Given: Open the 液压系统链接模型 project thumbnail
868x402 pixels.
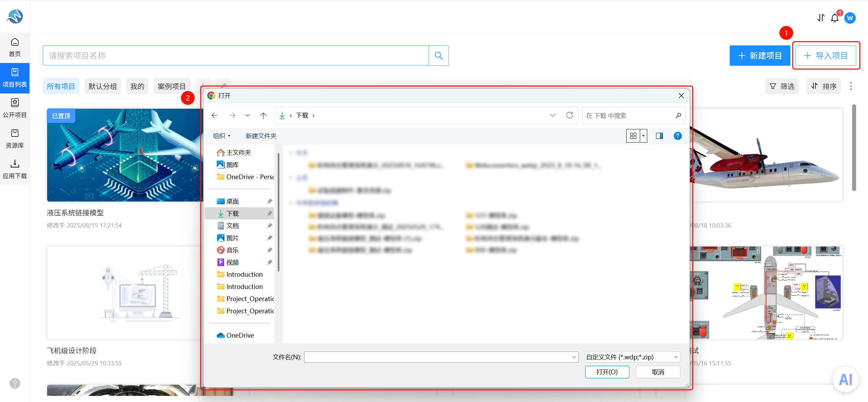Looking at the screenshot, I should (x=124, y=155).
